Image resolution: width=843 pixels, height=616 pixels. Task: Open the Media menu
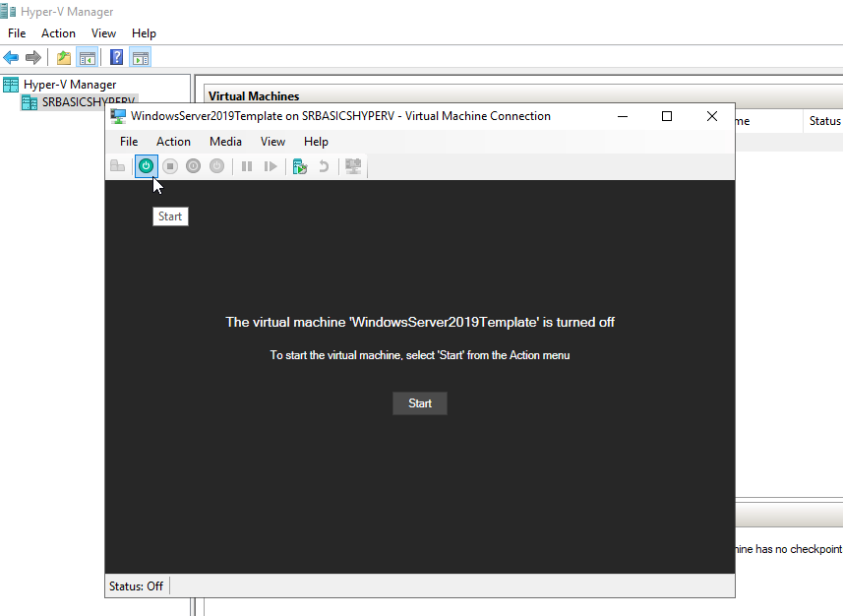pyautogui.click(x=226, y=142)
